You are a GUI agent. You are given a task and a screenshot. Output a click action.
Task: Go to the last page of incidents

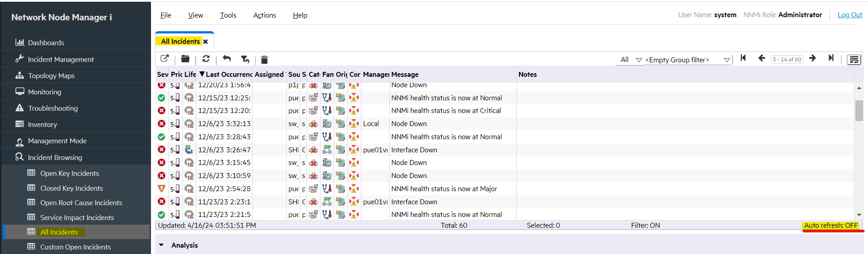[831, 58]
